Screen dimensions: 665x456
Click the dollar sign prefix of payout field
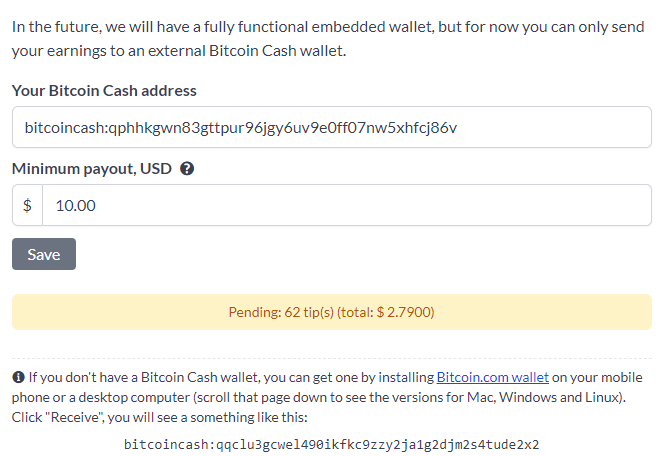click(28, 205)
